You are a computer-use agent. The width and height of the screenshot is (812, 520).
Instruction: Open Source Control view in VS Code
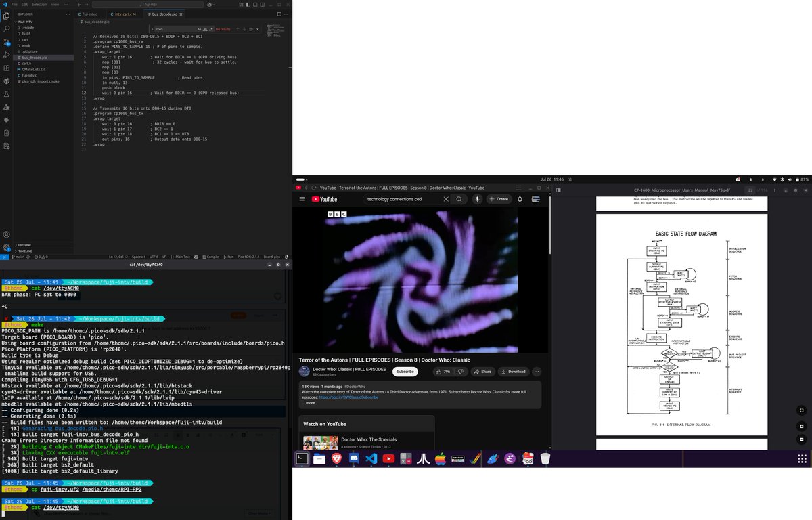pyautogui.click(x=7, y=42)
